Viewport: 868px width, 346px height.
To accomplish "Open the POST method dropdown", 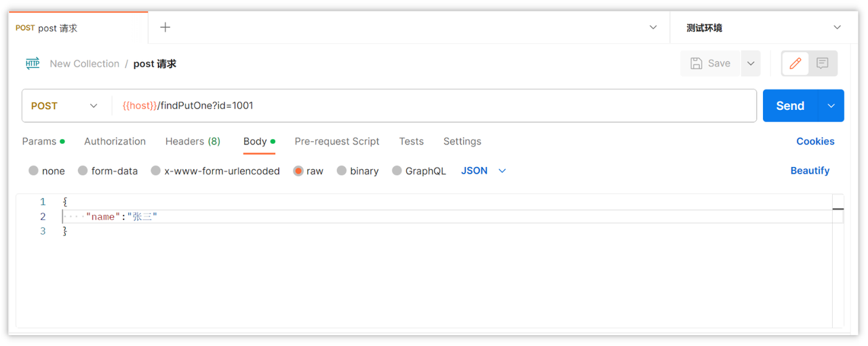I will pos(65,106).
